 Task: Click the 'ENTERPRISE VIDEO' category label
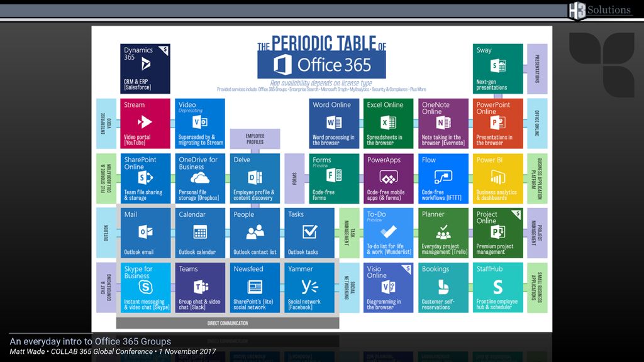(x=106, y=124)
